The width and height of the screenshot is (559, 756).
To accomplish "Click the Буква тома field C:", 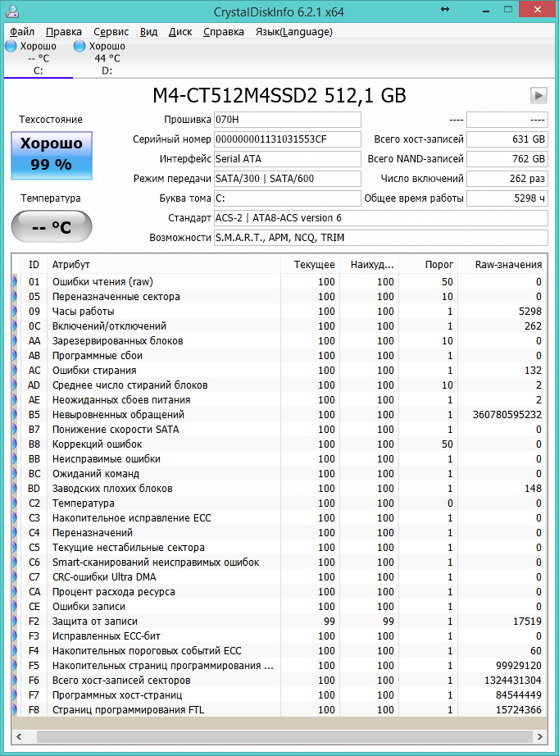I will (x=287, y=198).
